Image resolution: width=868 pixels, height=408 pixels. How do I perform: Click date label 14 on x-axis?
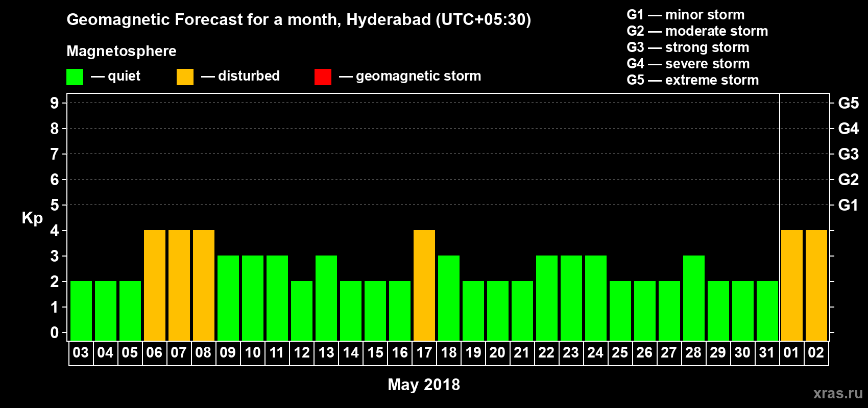[x=350, y=352]
